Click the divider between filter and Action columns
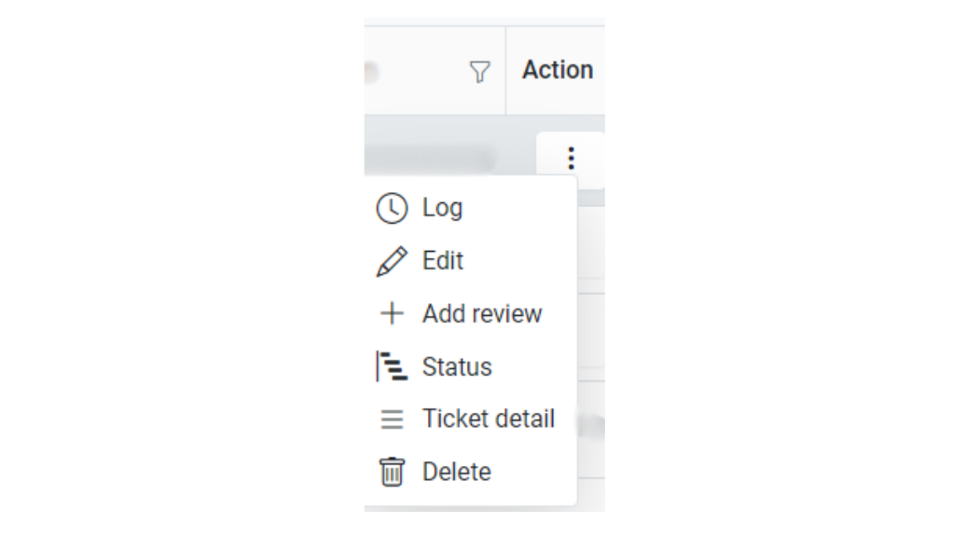The image size is (980, 551). coord(505,71)
